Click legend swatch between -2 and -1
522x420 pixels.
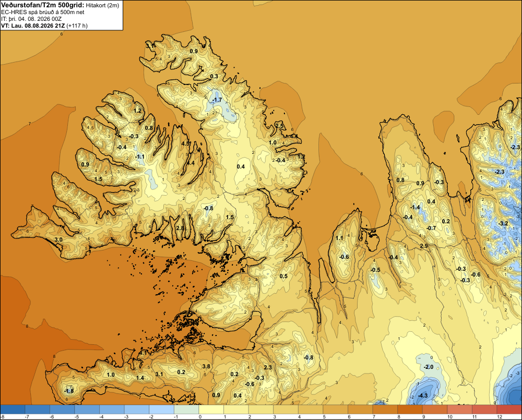point(161,410)
